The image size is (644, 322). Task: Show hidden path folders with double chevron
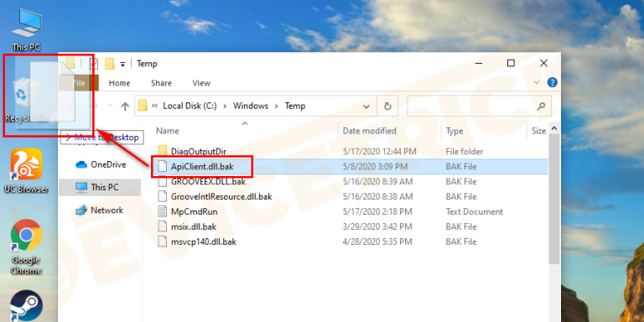tap(155, 106)
